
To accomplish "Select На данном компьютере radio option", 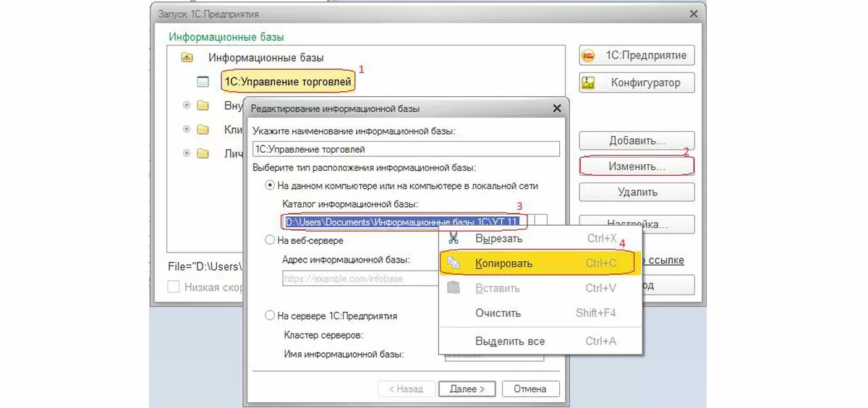I will tap(271, 186).
